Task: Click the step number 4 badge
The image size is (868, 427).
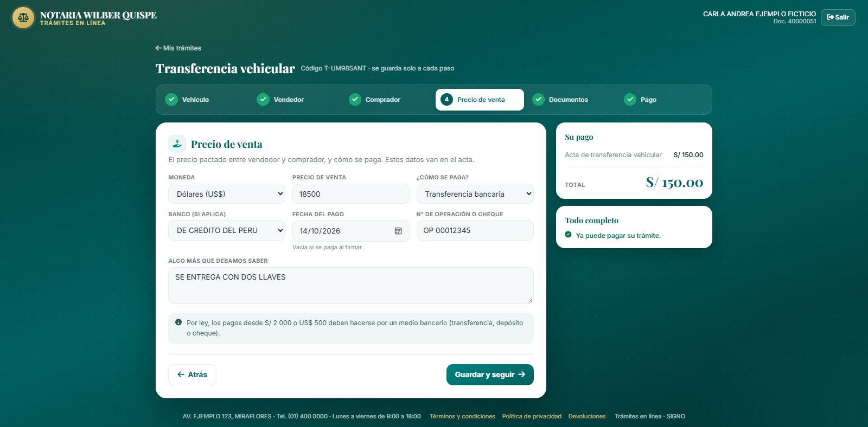Action: click(x=446, y=100)
